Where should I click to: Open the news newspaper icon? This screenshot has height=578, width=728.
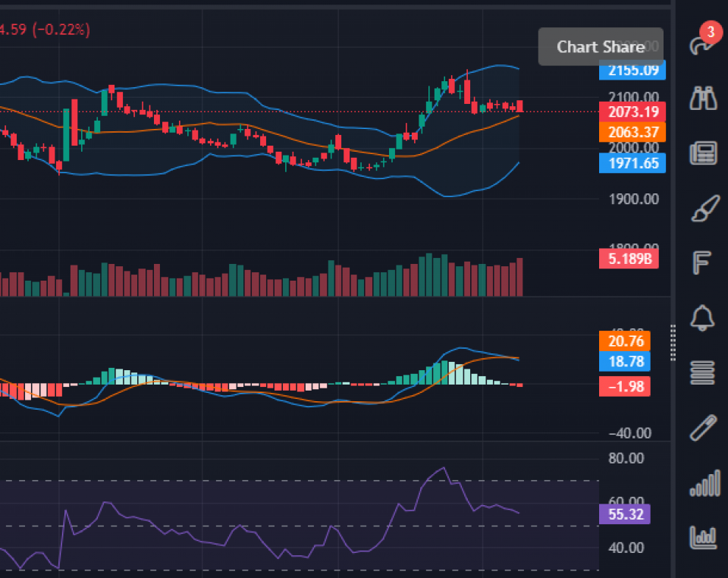coord(703,153)
